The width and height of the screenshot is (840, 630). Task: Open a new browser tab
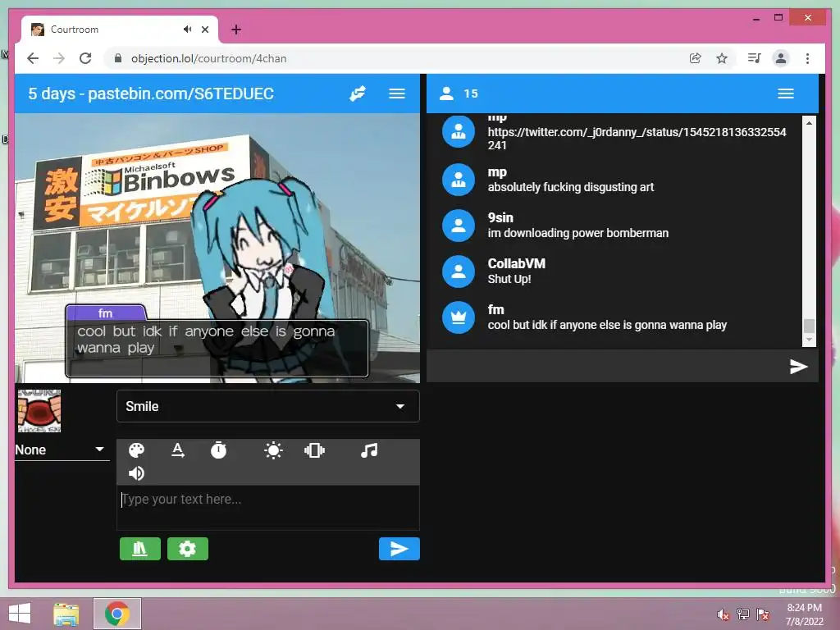[x=236, y=30]
